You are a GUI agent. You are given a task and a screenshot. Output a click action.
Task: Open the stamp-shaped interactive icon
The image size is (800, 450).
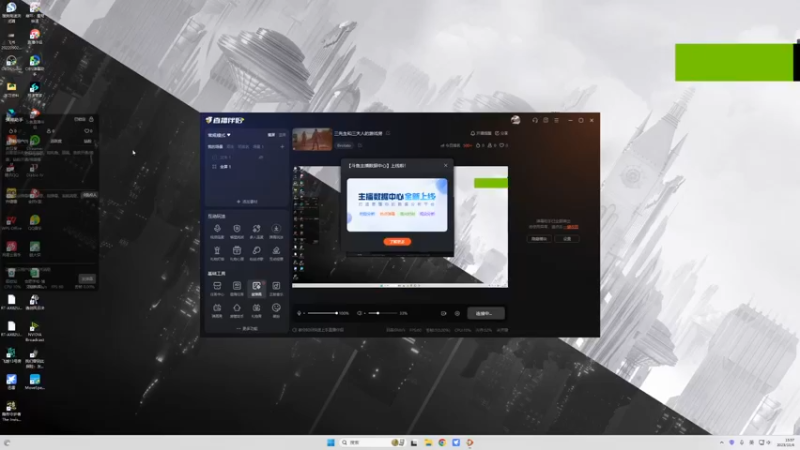(276, 253)
